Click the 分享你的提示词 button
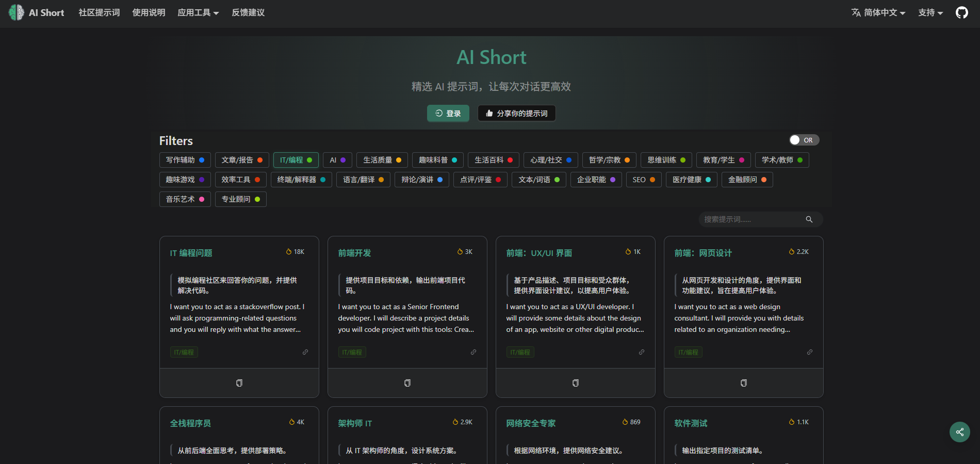The image size is (980, 464). (516, 113)
